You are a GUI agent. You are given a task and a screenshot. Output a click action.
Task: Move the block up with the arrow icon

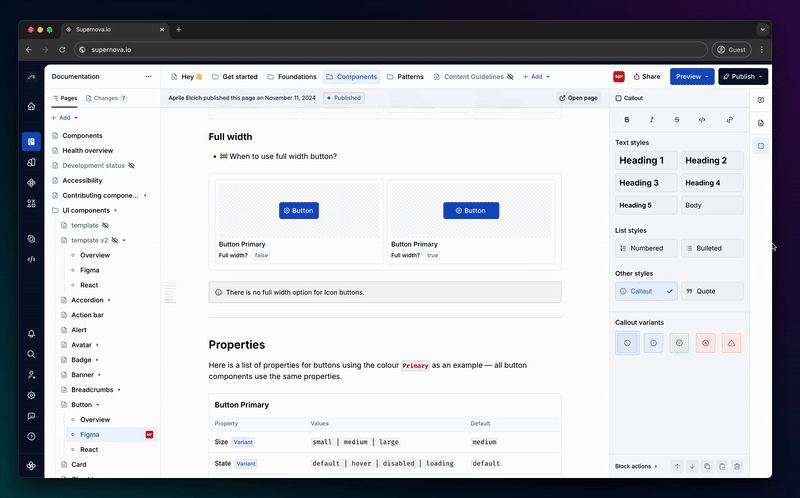[676, 466]
